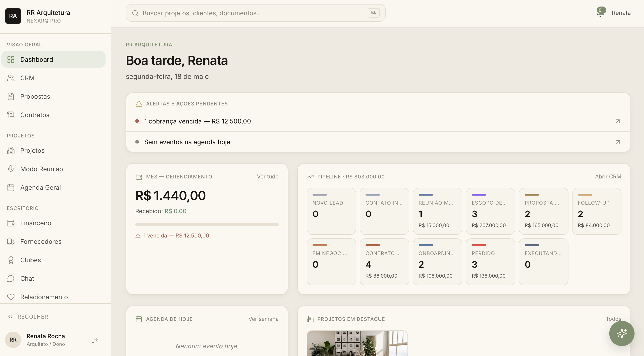Click the Propostas document icon

11,96
